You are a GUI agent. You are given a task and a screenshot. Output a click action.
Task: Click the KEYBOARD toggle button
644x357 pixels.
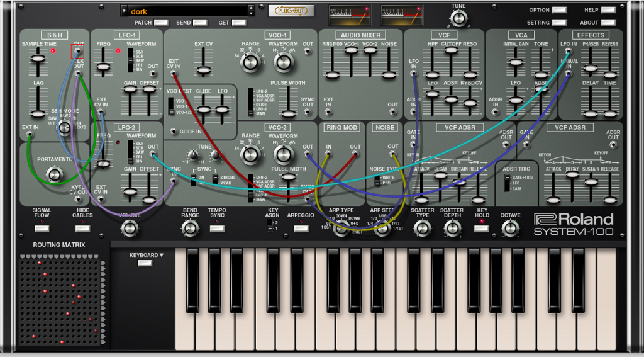pyautogui.click(x=145, y=263)
